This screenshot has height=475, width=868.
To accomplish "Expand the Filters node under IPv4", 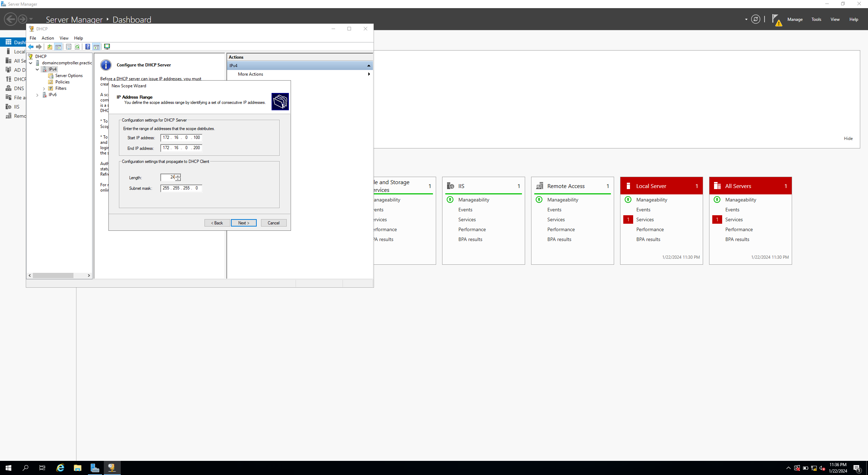I will [43, 88].
